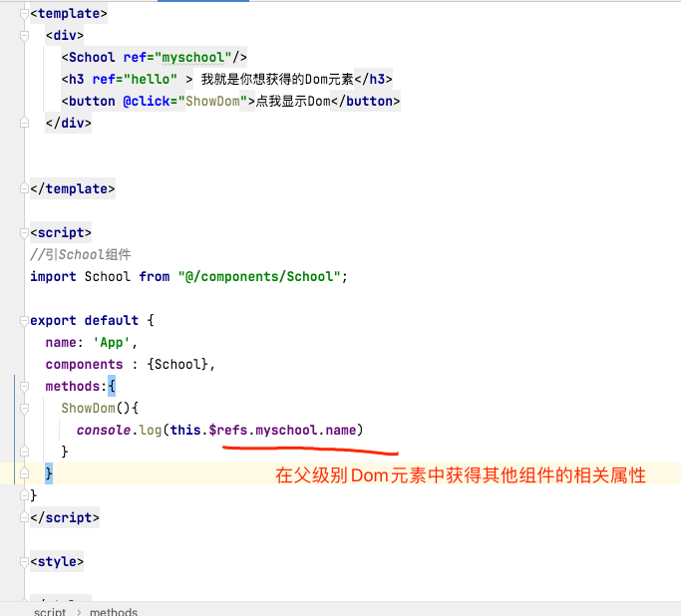This screenshot has height=616, width=681.
Task: Click the ref="hello" attribute in h3
Action: tap(135, 80)
